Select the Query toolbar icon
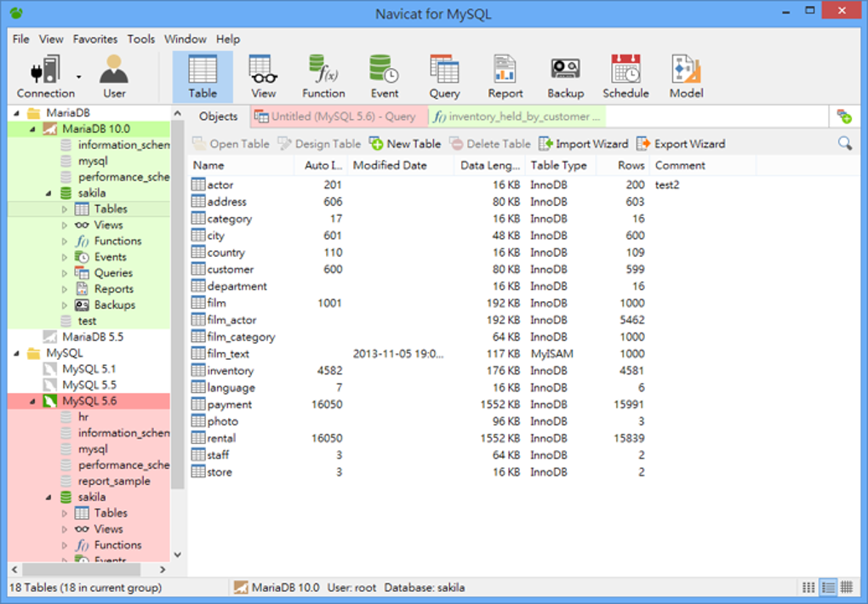Image resolution: width=868 pixels, height=604 pixels. pyautogui.click(x=444, y=77)
